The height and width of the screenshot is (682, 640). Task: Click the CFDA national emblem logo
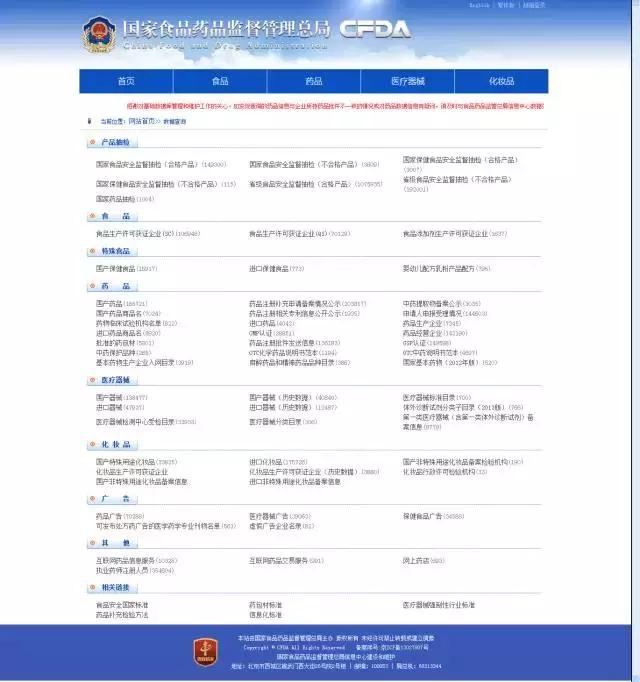(99, 35)
